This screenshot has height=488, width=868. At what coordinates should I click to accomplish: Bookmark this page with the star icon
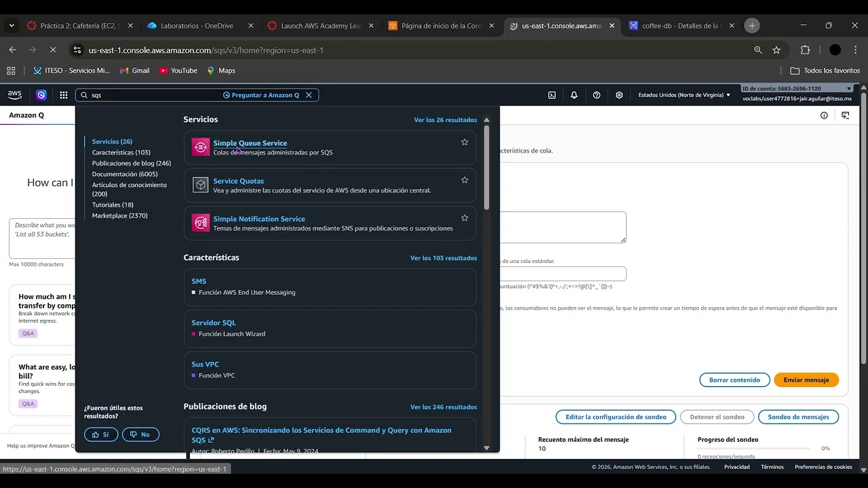tap(776, 49)
